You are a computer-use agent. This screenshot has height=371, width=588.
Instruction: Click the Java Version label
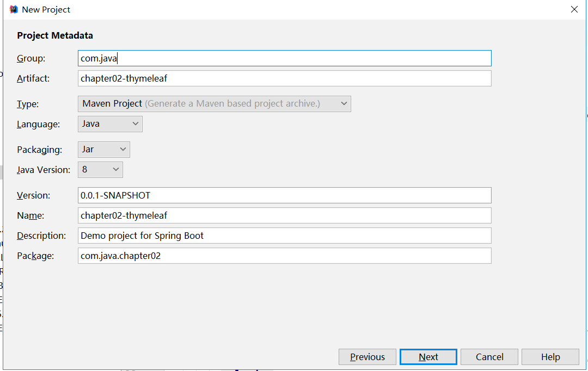44,170
